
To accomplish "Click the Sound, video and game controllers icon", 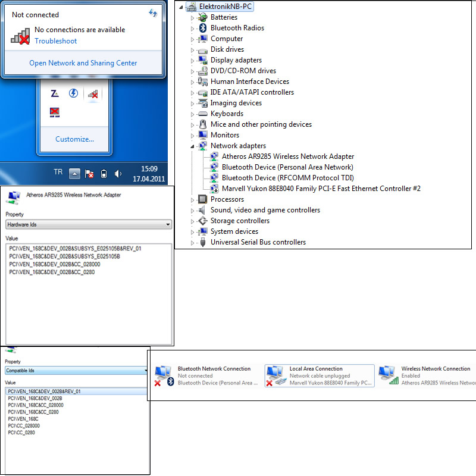I will 202,210.
